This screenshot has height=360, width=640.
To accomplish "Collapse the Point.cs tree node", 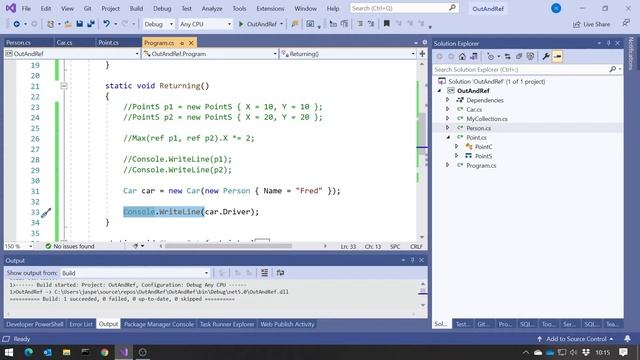I will (x=448, y=137).
